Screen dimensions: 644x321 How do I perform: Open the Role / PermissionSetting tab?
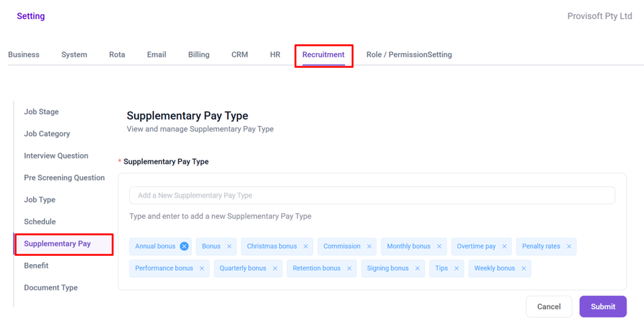(409, 55)
